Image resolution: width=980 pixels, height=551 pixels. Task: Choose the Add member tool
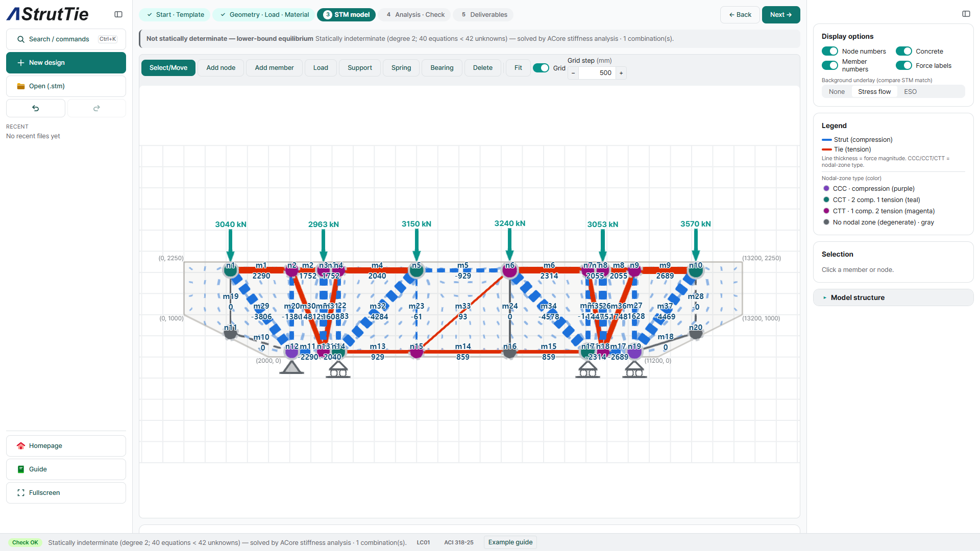click(x=274, y=68)
